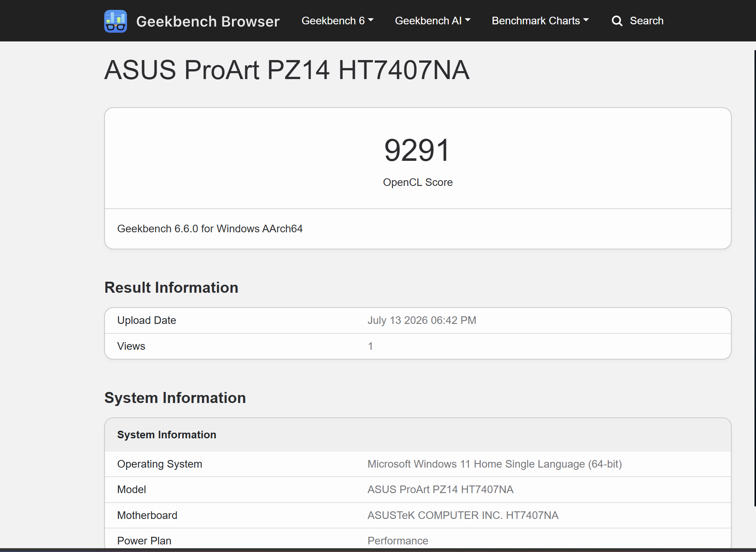
Task: Click the Views row label
Action: 131,346
